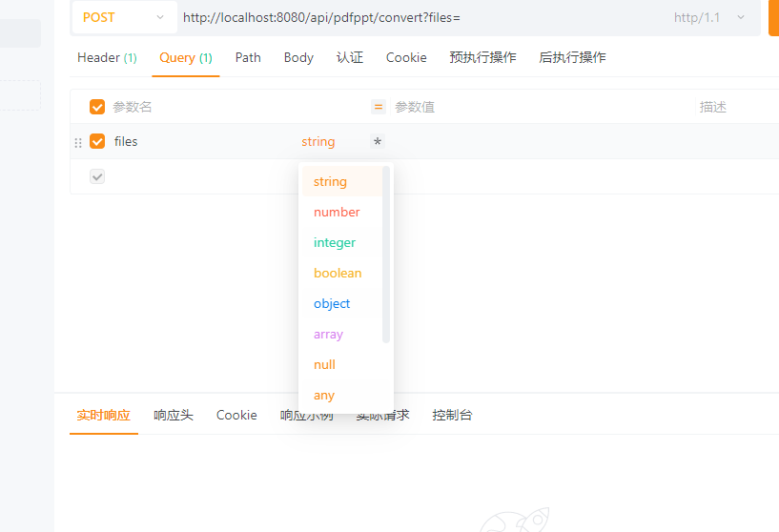779x532 pixels.
Task: Open the Body tab
Action: 298,57
